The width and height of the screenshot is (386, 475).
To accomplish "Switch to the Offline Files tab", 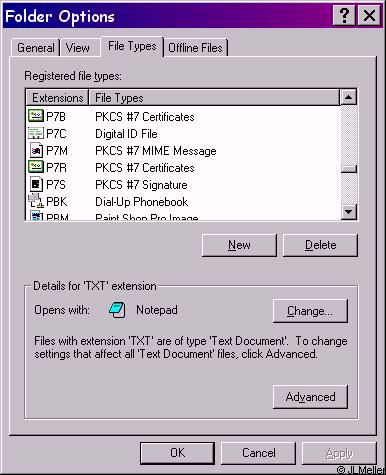I will (195, 48).
